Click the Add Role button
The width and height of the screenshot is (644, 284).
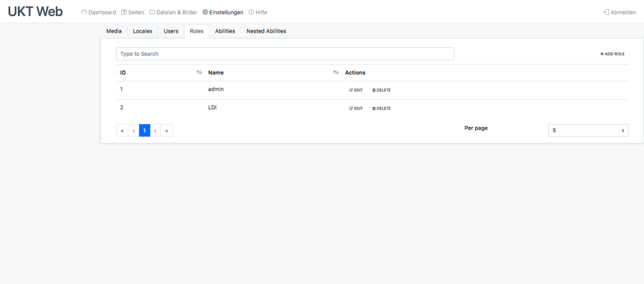[612, 54]
